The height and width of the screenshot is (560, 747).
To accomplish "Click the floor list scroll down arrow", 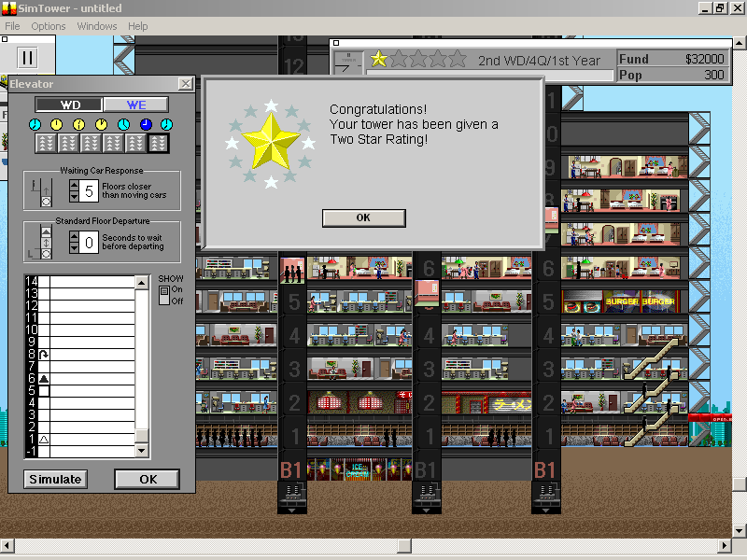I will (x=142, y=450).
